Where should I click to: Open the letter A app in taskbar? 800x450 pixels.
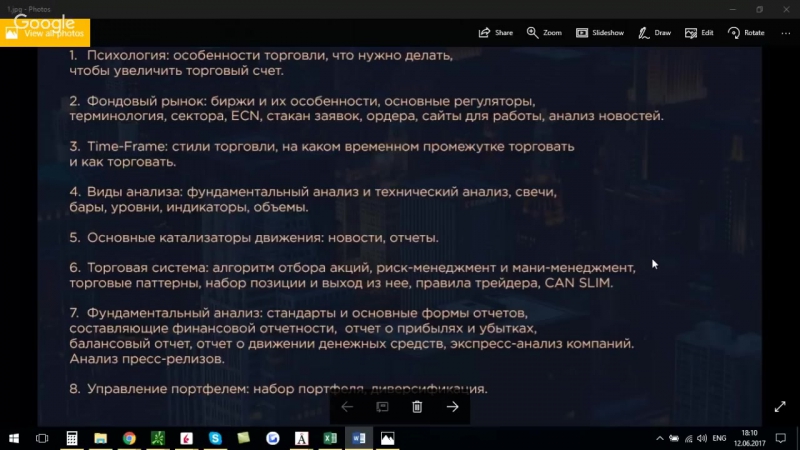point(302,438)
